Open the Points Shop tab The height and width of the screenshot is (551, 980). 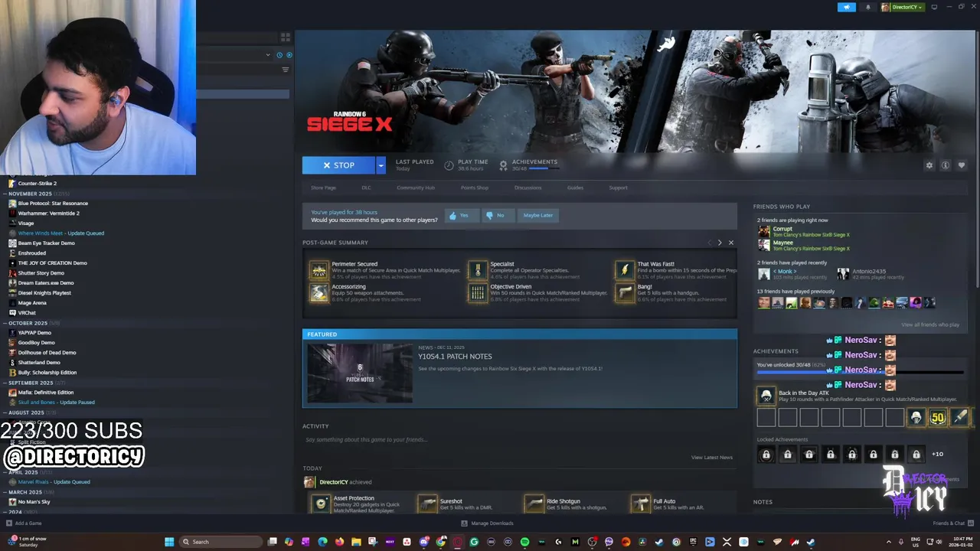click(x=475, y=187)
